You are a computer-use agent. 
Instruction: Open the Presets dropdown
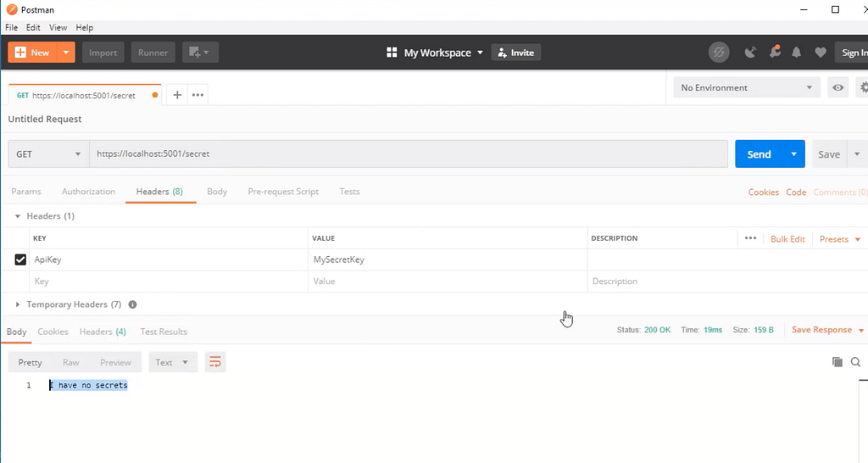click(x=840, y=239)
